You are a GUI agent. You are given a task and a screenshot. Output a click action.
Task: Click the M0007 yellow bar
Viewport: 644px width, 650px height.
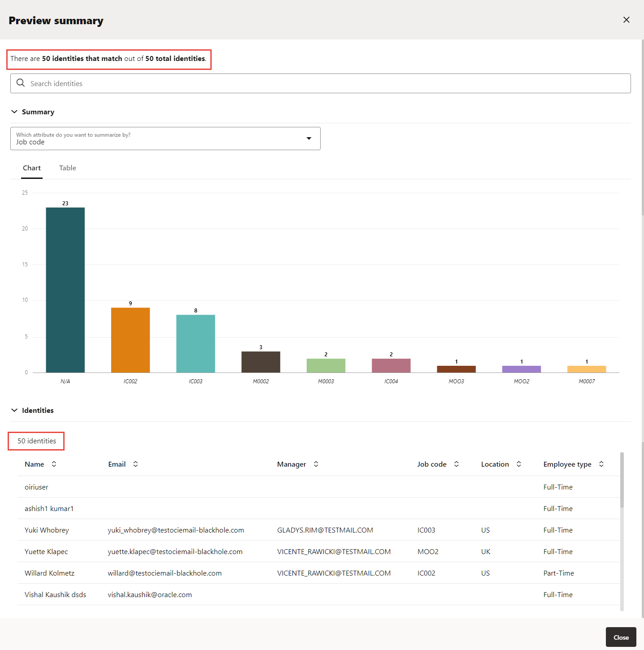pyautogui.click(x=587, y=369)
